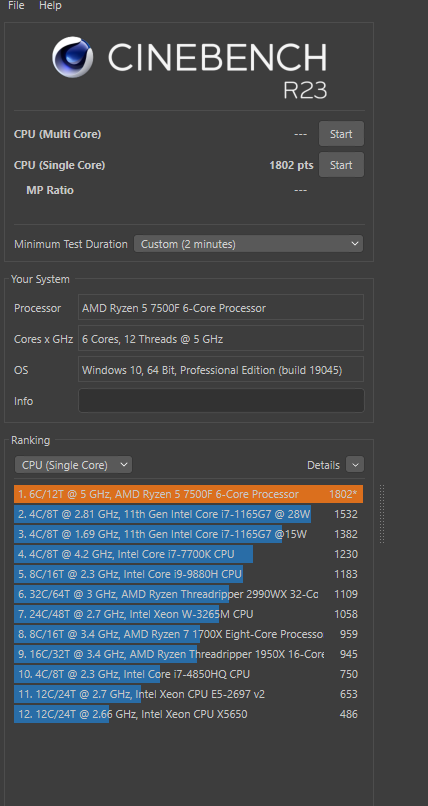Image resolution: width=428 pixels, height=806 pixels.
Task: Select ranking row 9 Threadripper 1950X
Action: (x=189, y=654)
